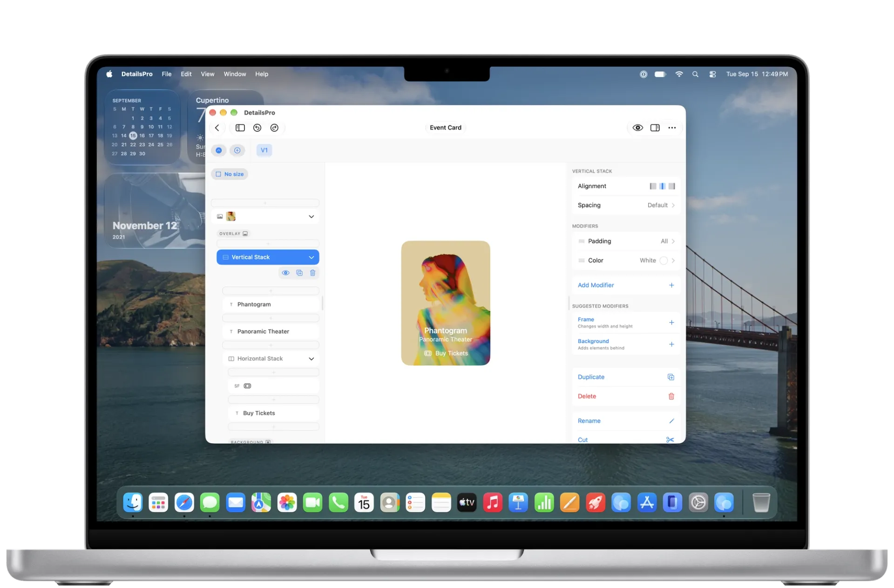
Task: Click the red Delete button
Action: click(x=626, y=396)
